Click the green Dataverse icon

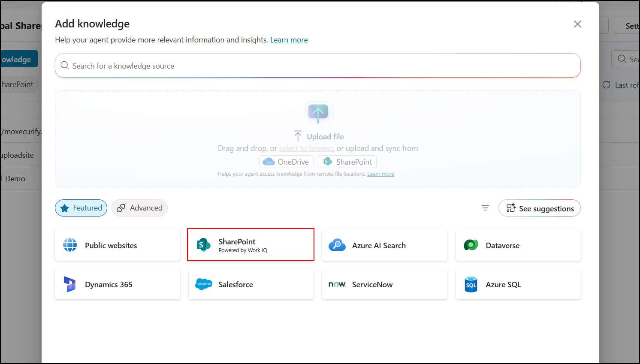[x=471, y=245]
